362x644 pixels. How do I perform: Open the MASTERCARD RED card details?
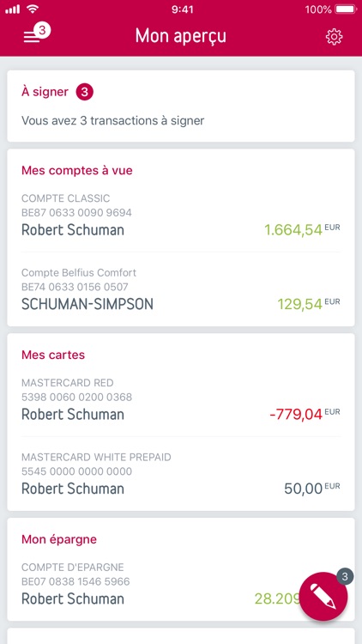(181, 399)
